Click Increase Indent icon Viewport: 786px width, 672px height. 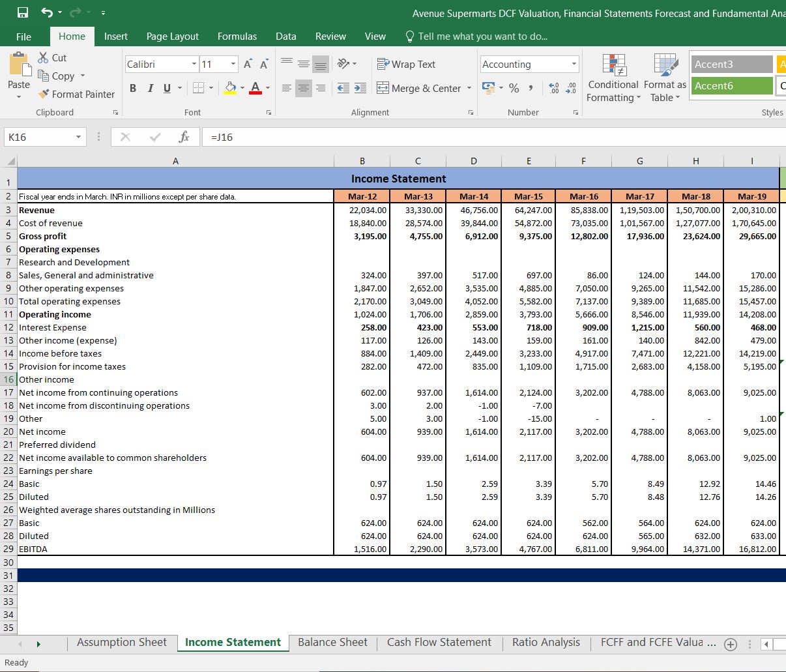[x=360, y=88]
